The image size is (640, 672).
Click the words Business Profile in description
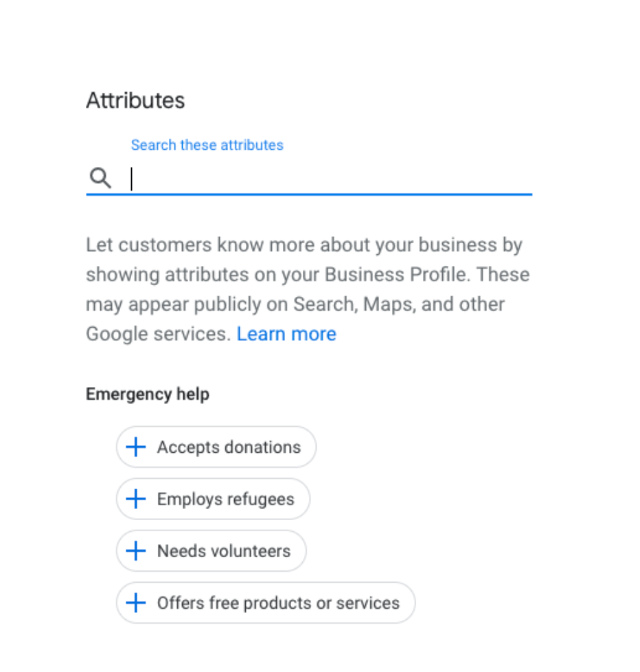pos(396,274)
